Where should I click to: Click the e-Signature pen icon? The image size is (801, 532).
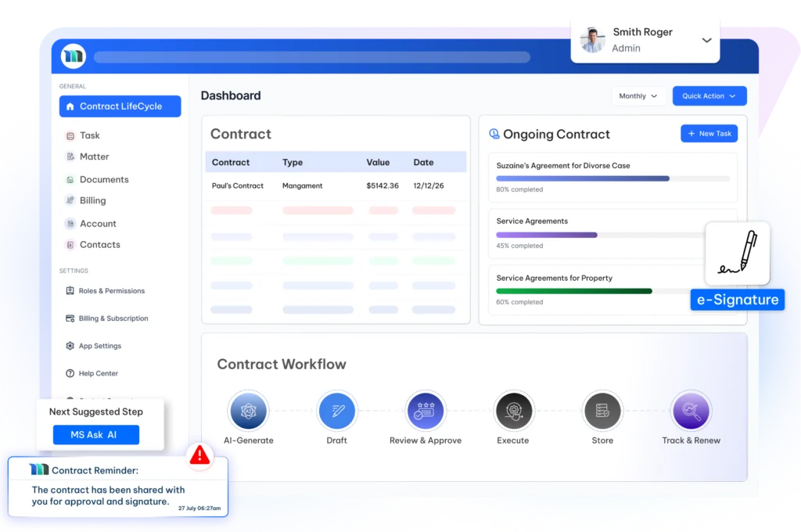(738, 252)
